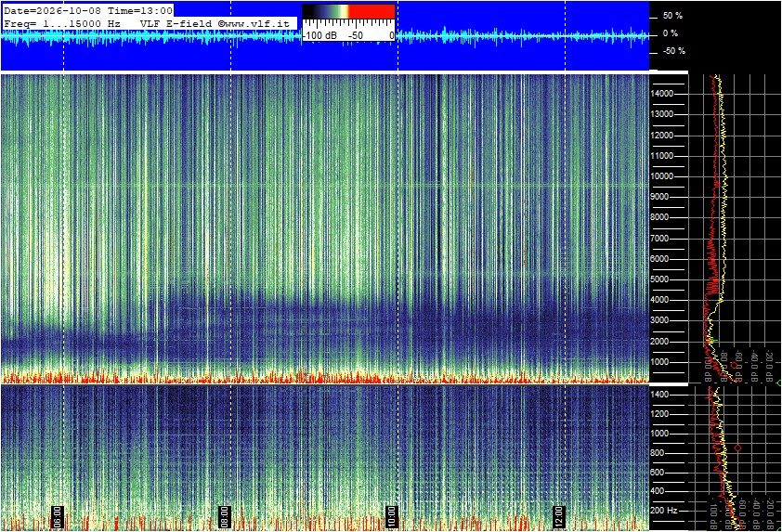782x532 pixels.
Task: Click the red circle marker near 800 Hz
Action: pyautogui.click(x=737, y=448)
